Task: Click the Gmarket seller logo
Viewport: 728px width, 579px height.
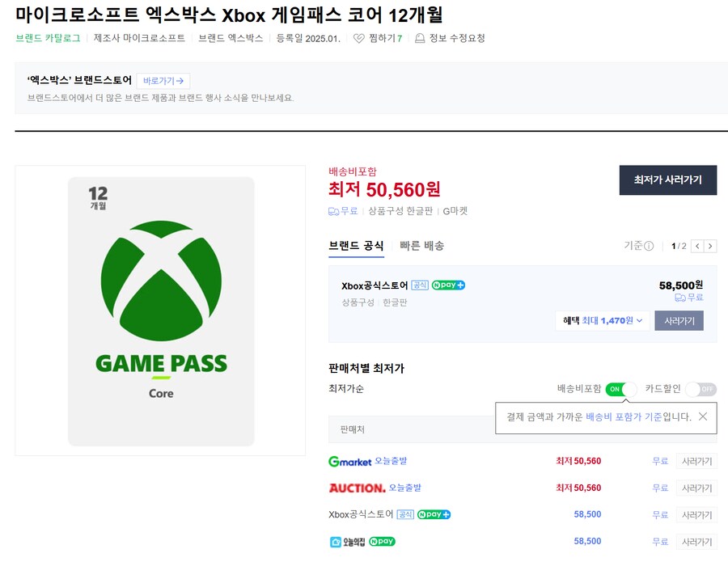Action: (x=352, y=461)
